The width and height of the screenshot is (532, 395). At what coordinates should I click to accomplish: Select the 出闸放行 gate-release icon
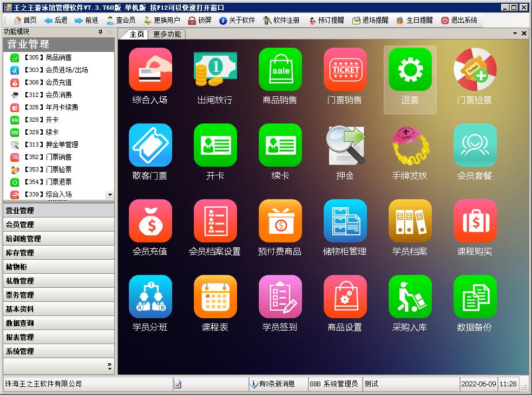215,69
